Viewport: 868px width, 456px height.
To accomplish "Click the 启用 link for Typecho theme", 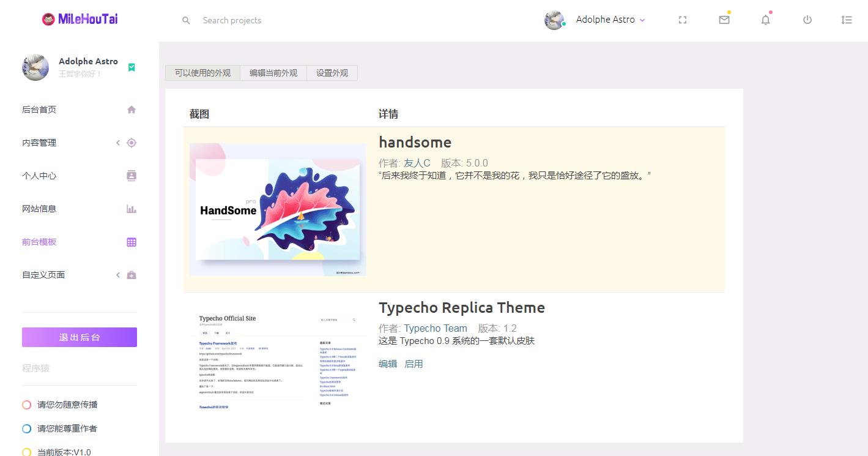I will [414, 364].
